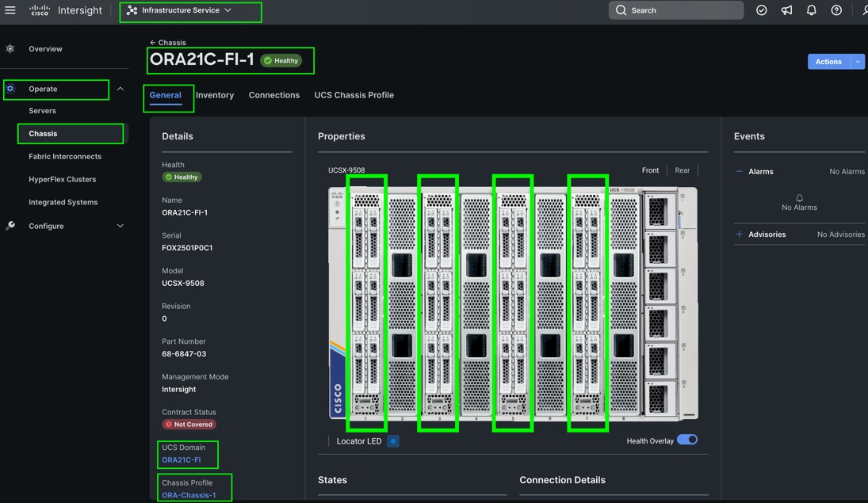Click the Actions button
Image resolution: width=868 pixels, height=503 pixels.
828,62
